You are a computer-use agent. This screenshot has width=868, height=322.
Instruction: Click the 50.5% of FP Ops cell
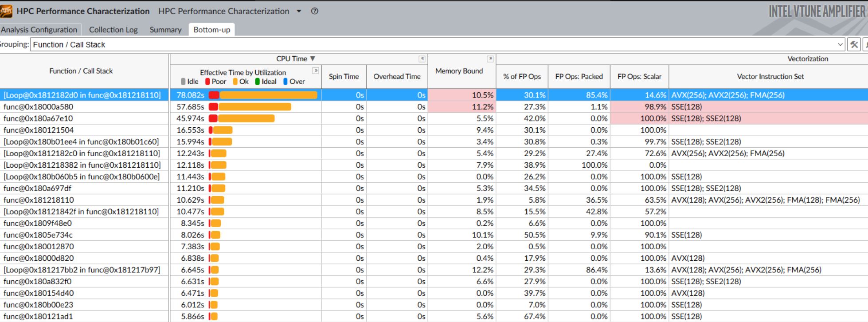522,235
